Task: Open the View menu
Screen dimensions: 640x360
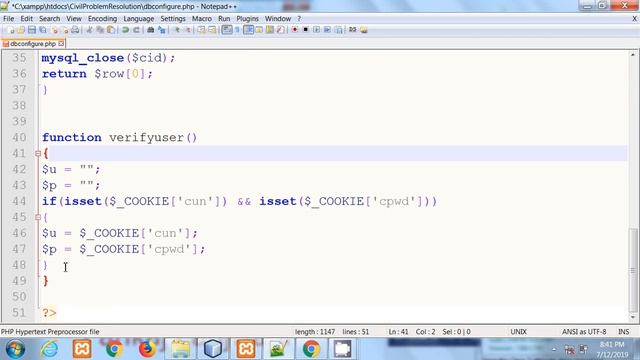Action: point(74,19)
